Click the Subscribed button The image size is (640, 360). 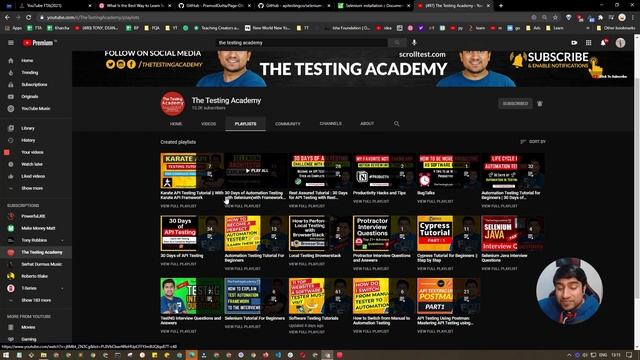click(x=515, y=104)
